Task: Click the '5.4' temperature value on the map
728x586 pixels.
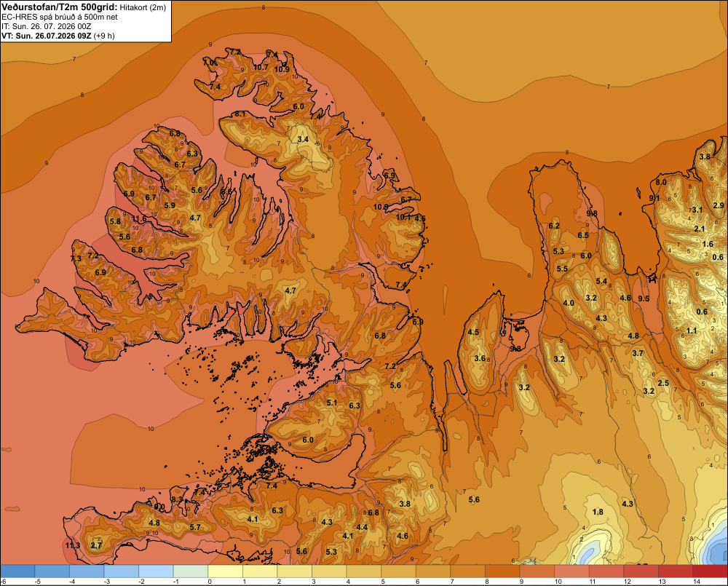Action: (x=601, y=282)
